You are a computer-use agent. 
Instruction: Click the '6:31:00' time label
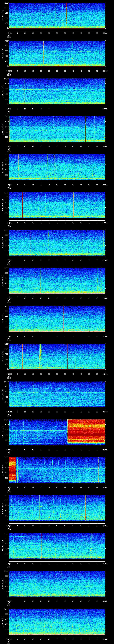9,33
